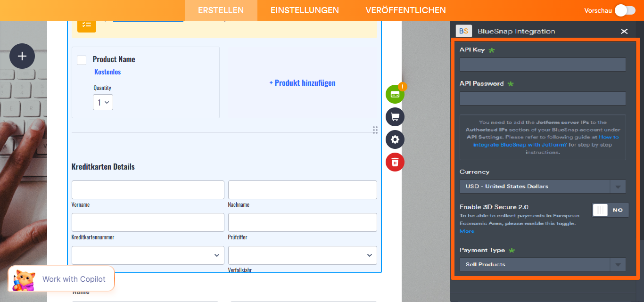
Task: Click the Produkt hinzufügen link
Action: pos(302,82)
